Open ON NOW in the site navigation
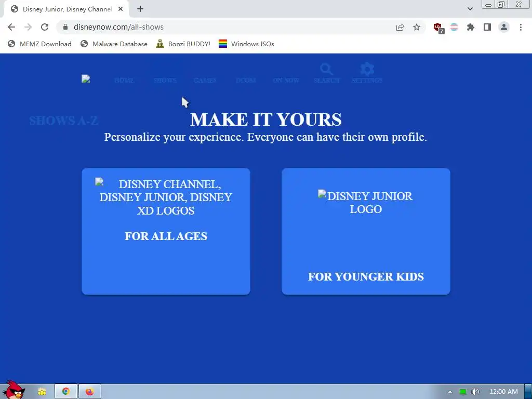This screenshot has width=532, height=399. point(286,81)
